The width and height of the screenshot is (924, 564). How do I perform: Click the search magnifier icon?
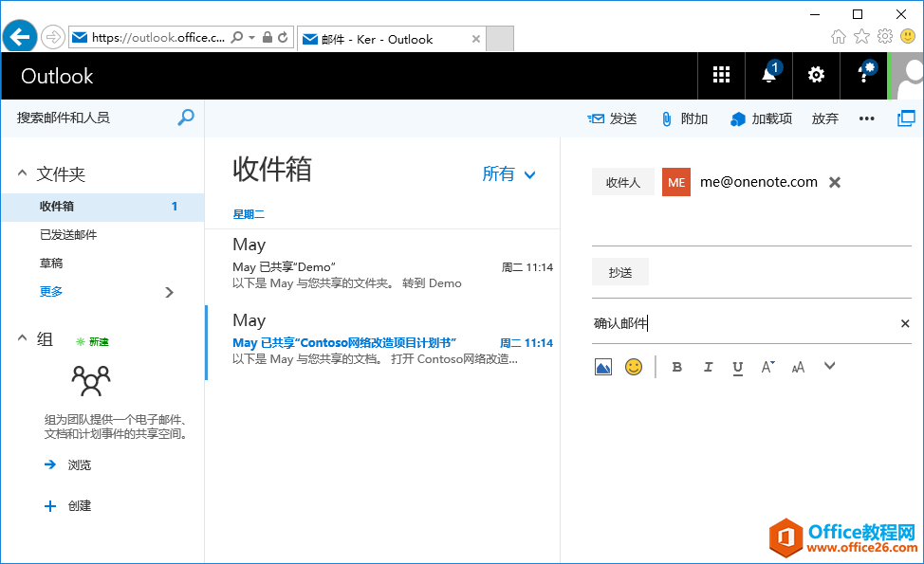click(186, 118)
